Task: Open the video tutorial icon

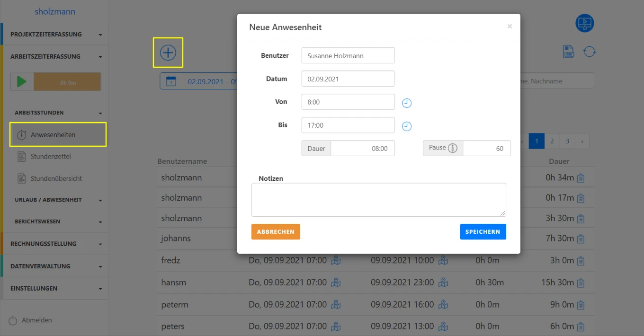Action: (x=584, y=23)
